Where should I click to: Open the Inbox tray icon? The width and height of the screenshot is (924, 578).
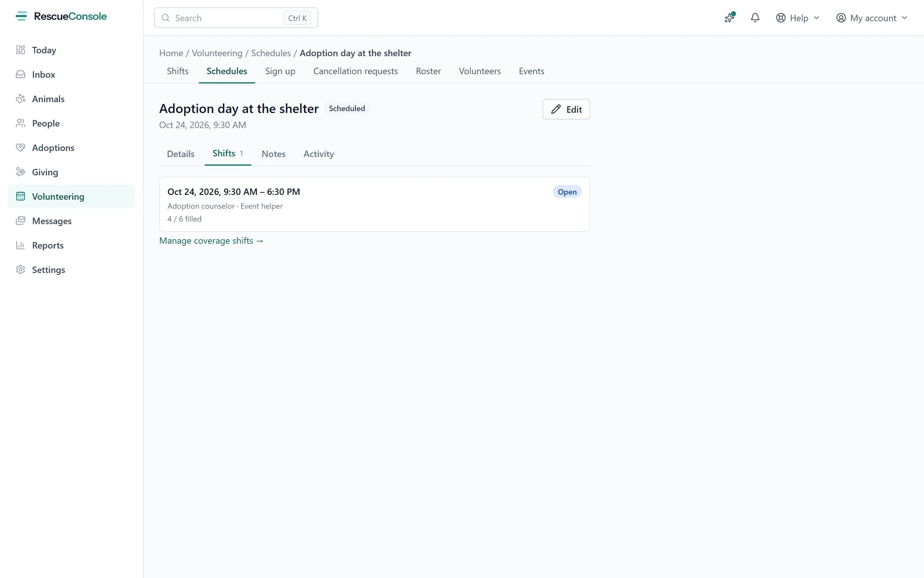tap(21, 74)
